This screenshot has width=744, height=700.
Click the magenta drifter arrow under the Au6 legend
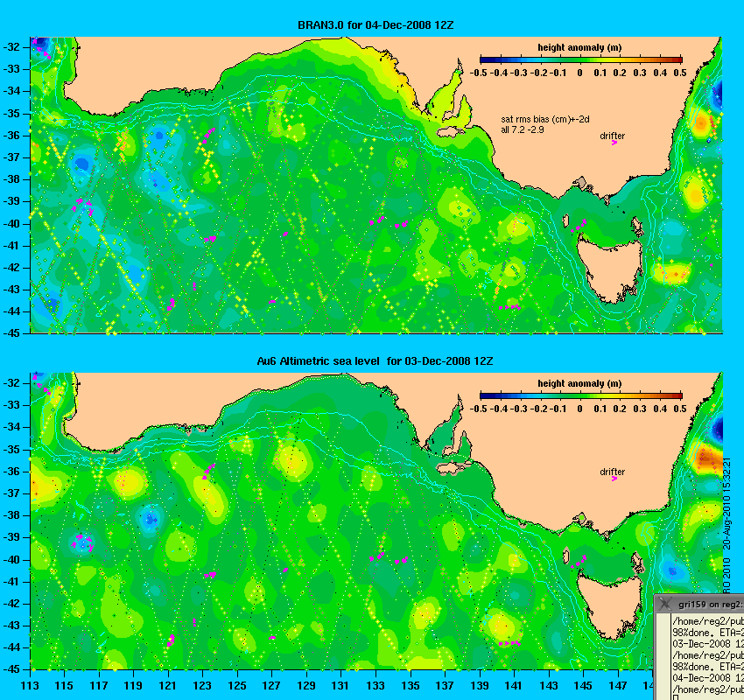614,479
